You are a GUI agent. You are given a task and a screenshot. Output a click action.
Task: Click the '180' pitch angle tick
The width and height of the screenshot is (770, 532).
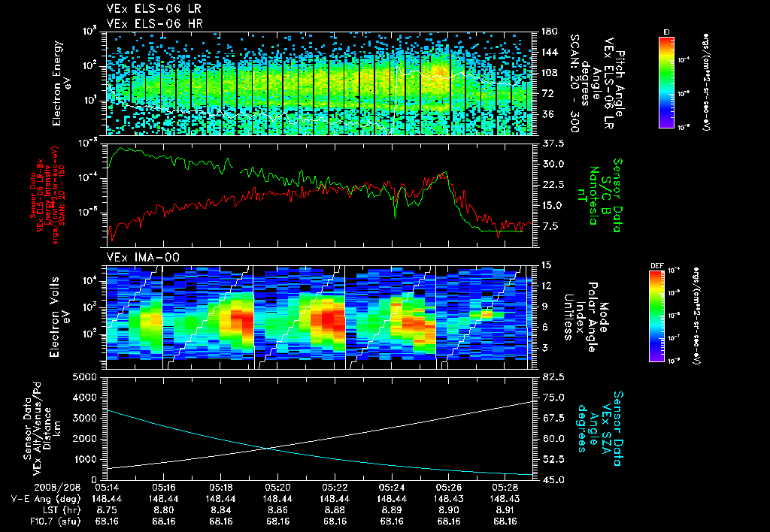click(550, 32)
